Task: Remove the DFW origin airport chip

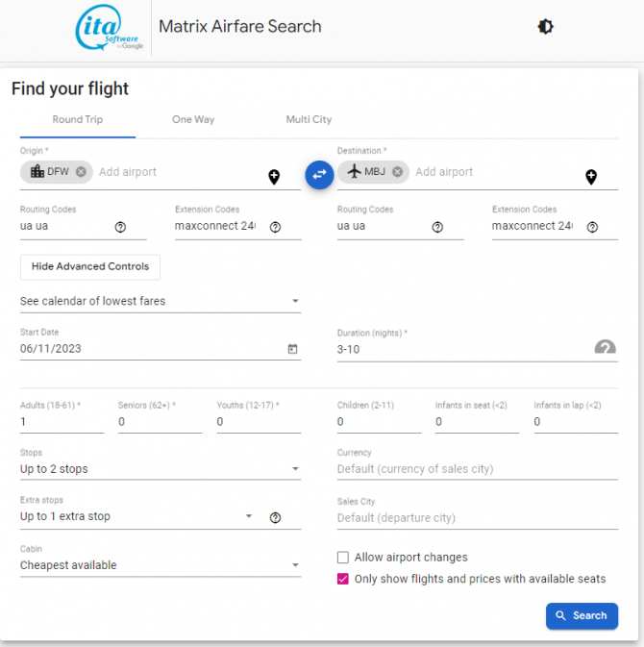Action: tap(81, 172)
